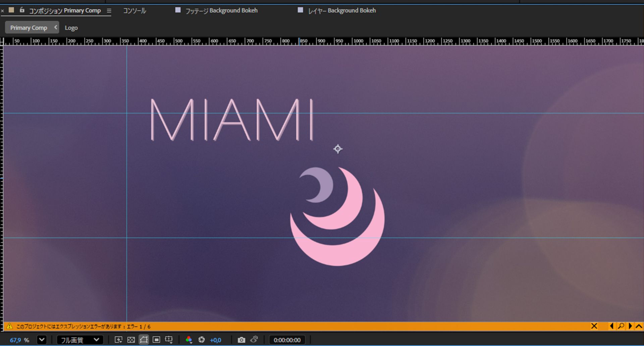
Task: Click the label swatch of レイヤー Background Bokeh
Action: click(x=300, y=10)
